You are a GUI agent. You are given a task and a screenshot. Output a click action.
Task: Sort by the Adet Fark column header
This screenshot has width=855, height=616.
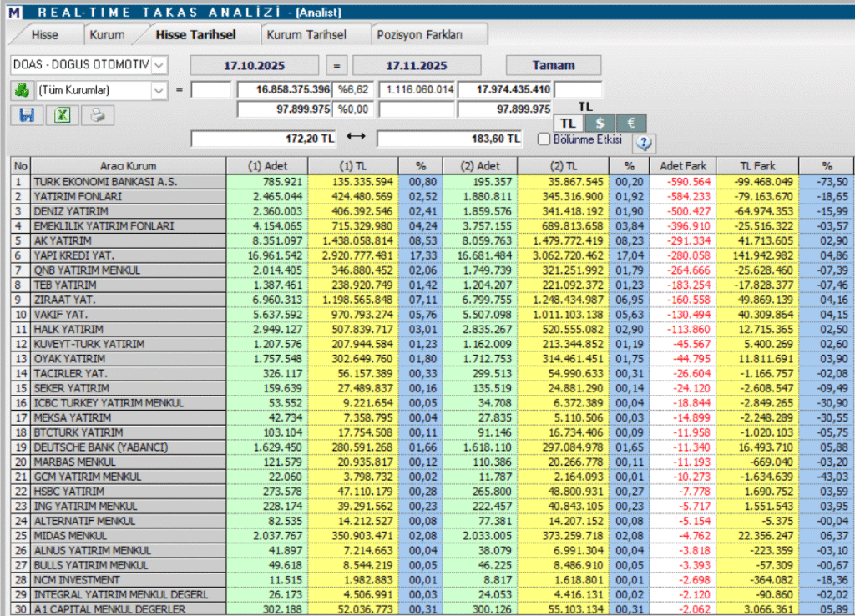(x=683, y=166)
